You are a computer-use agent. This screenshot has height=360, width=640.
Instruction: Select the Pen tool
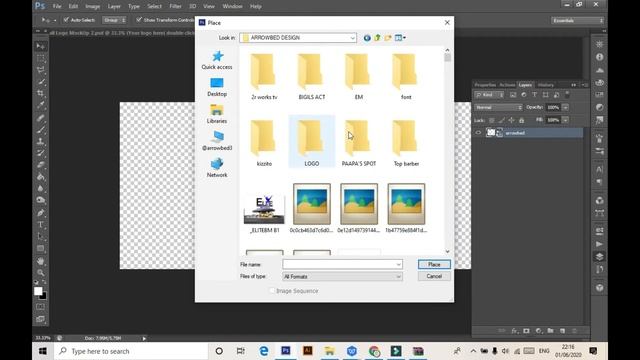tap(40, 213)
